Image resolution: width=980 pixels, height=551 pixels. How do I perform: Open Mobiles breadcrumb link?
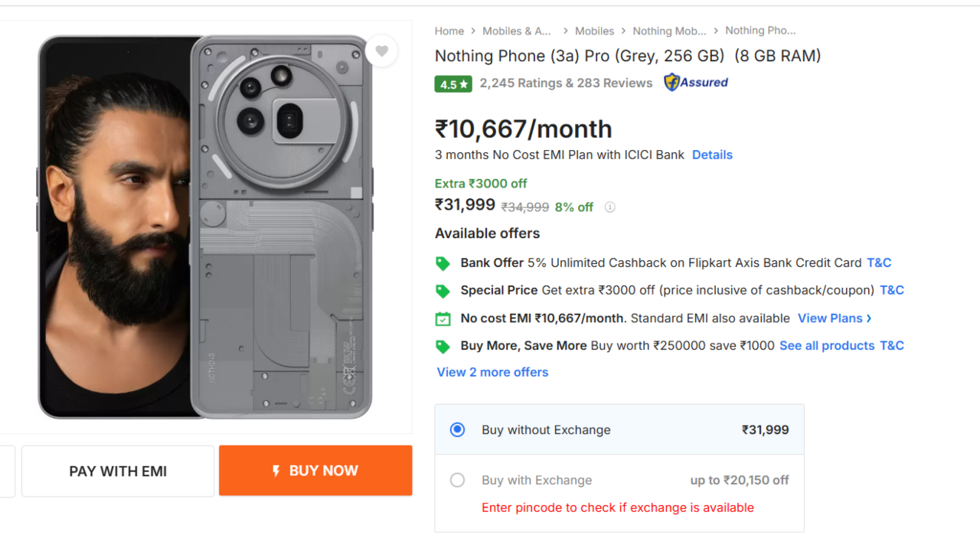tap(594, 31)
